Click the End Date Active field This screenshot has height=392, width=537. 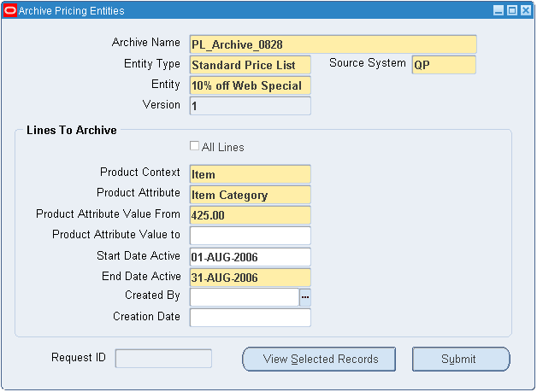coord(250,277)
